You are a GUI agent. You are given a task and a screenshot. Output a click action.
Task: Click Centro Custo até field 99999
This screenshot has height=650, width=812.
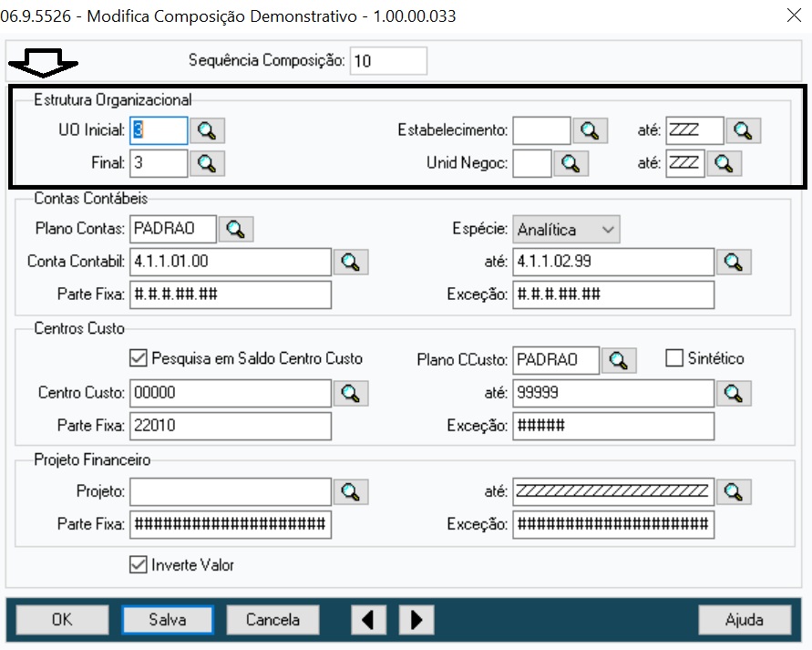(613, 393)
